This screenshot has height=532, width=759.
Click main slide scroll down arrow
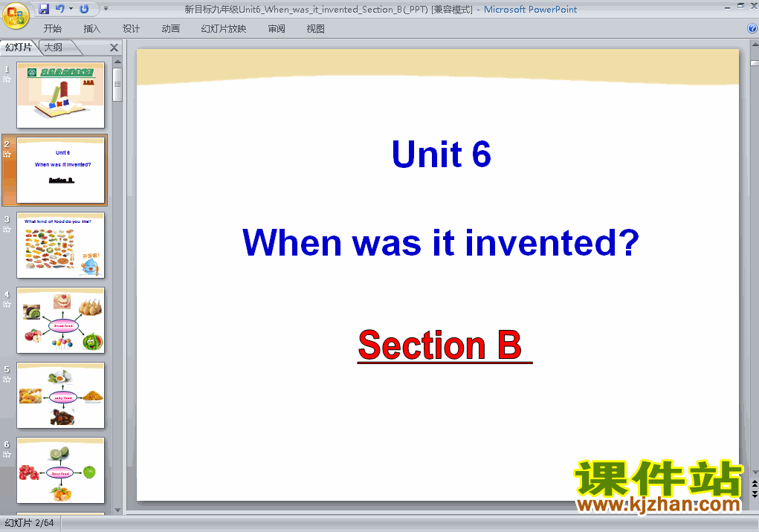(755, 472)
